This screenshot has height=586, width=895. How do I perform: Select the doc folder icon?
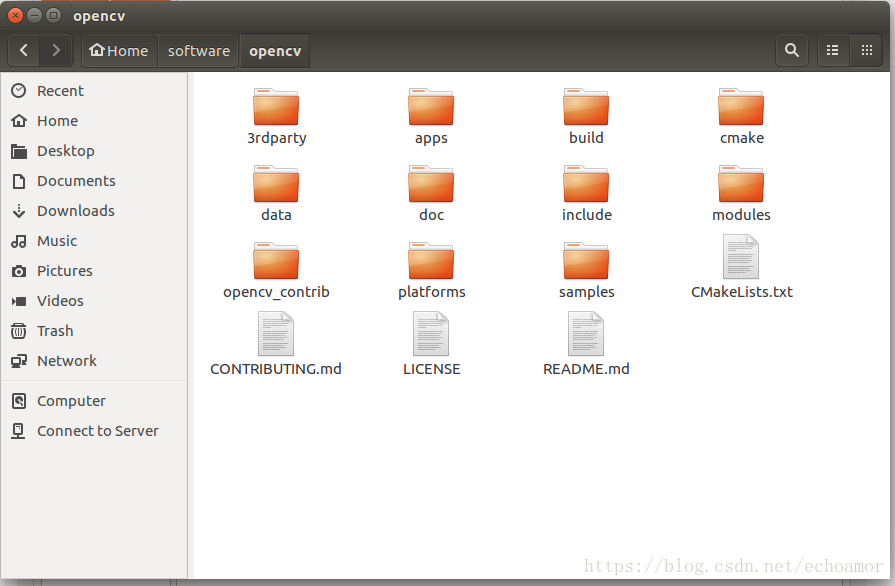[431, 184]
